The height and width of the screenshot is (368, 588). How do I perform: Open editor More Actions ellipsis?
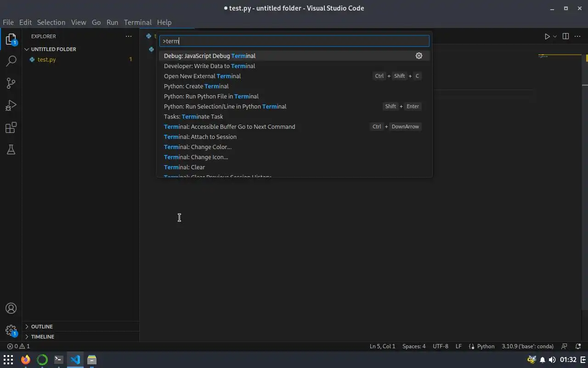click(x=578, y=36)
